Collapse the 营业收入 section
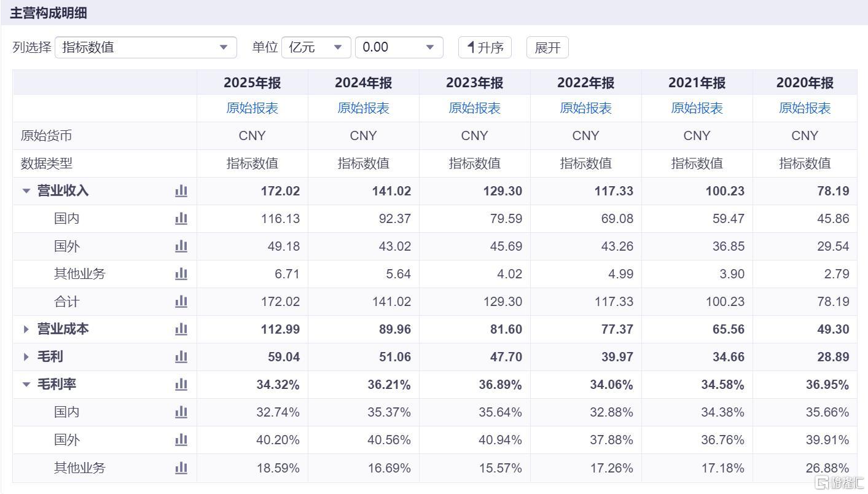This screenshot has height=494, width=868. [26, 191]
